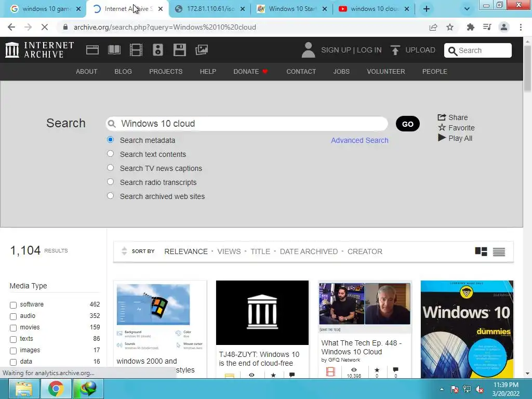
Task: Open Chrome media controls icon
Action: point(487,27)
